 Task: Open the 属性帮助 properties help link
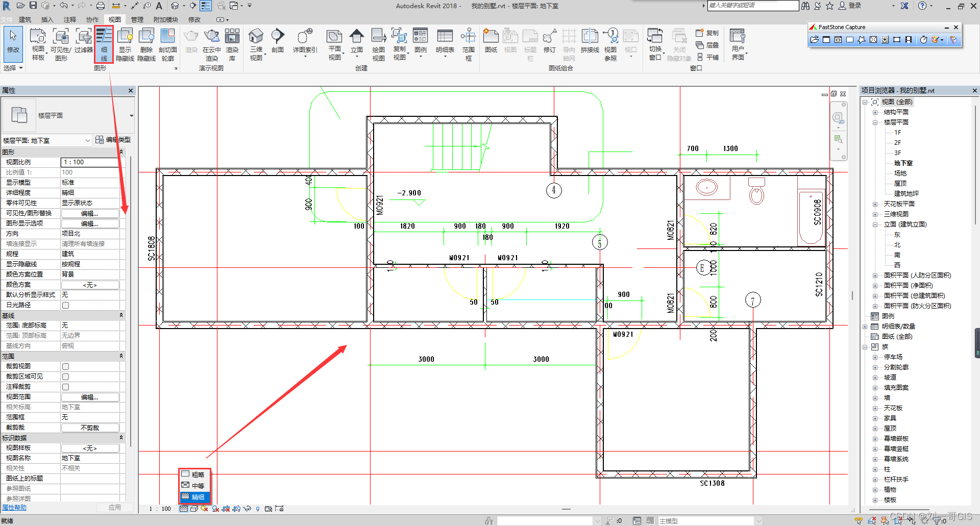14,508
